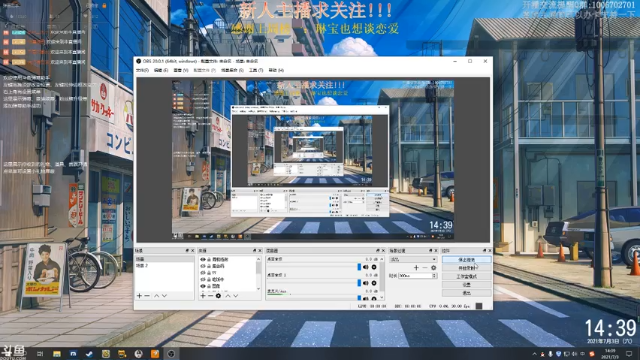
Task: Add a scene transition with the plus icon
Action: click(x=416, y=268)
